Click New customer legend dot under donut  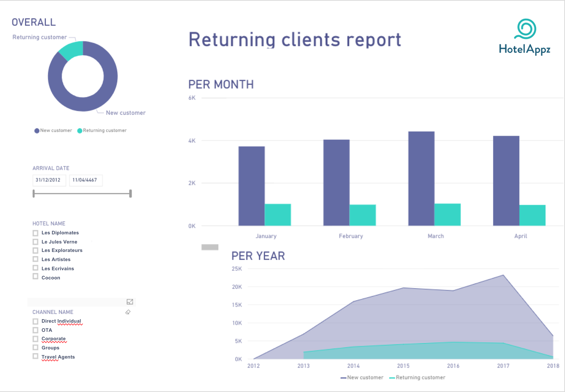pyautogui.click(x=37, y=131)
